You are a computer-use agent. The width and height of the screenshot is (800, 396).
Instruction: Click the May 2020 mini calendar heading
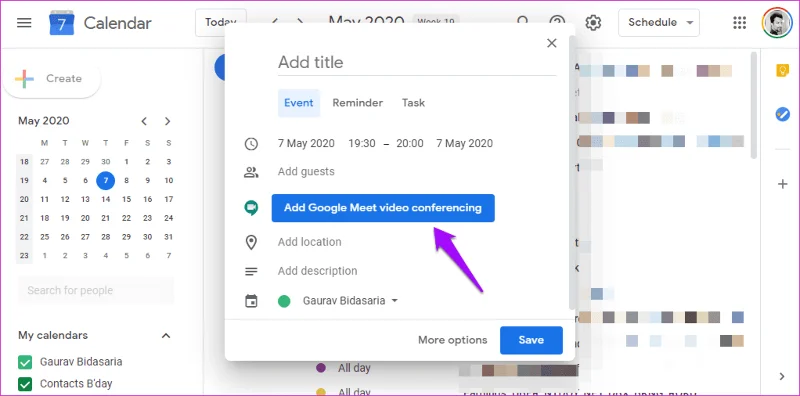click(44, 121)
